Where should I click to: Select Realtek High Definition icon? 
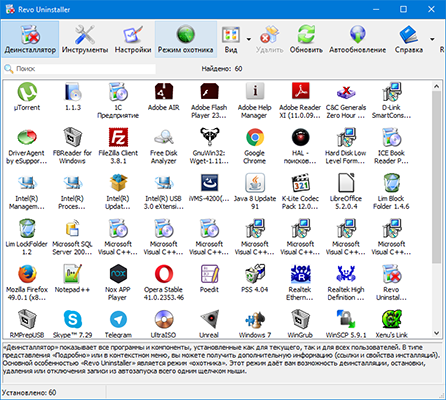(346, 274)
